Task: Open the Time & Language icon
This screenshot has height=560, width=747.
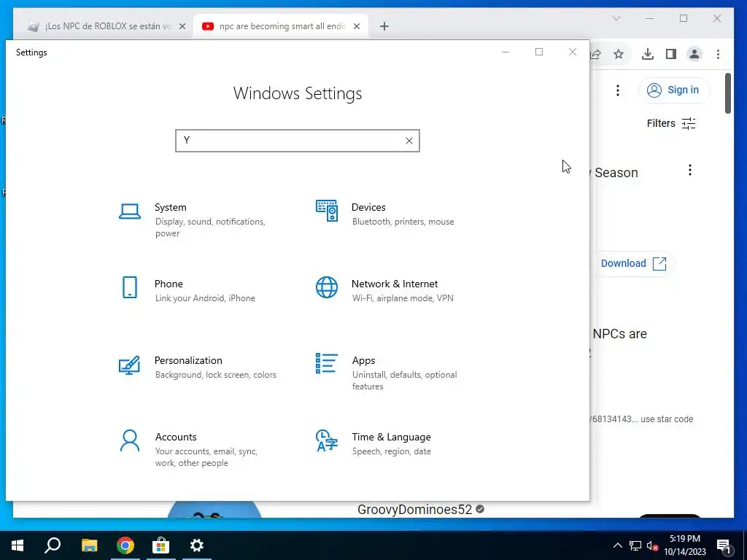Action: click(x=327, y=440)
